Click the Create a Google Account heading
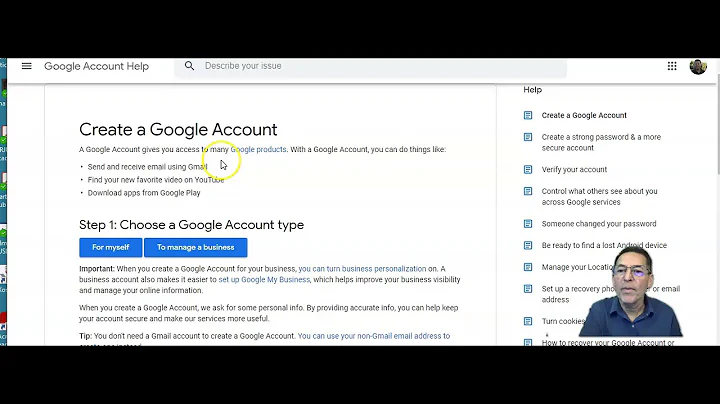The image size is (720, 404). click(178, 129)
